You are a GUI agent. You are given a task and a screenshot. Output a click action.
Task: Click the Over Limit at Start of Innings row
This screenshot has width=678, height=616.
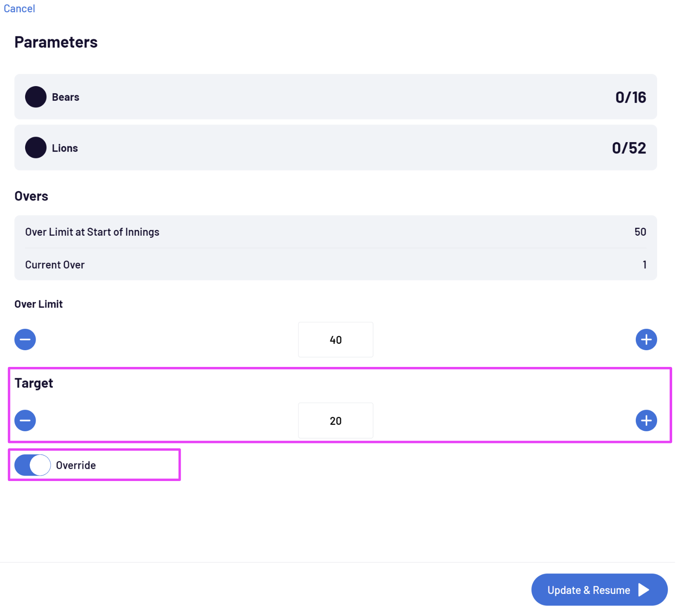pyautogui.click(x=336, y=232)
